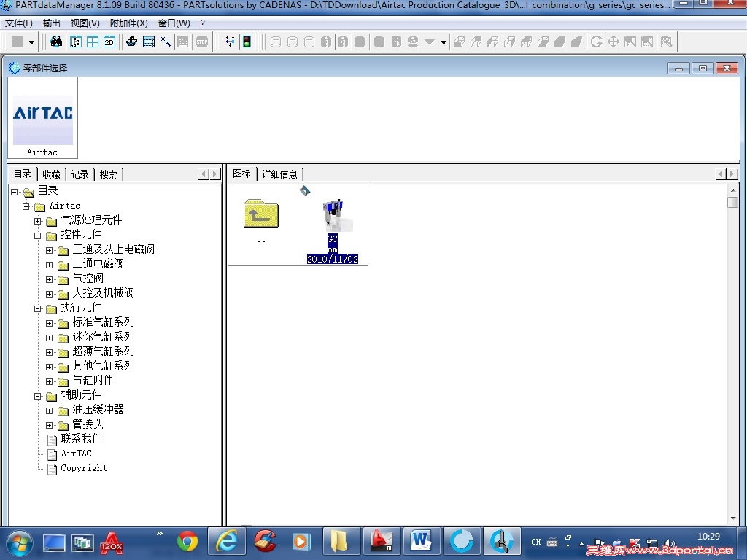Select 其他气缸系列 in the tree

point(104,366)
